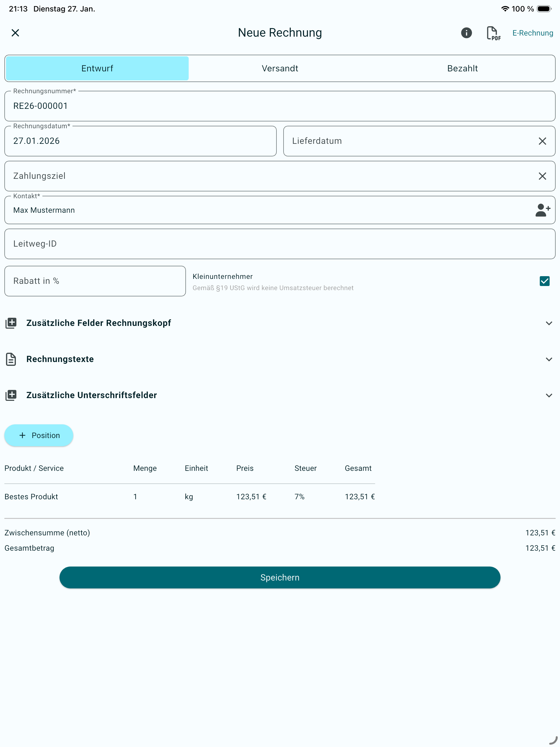Expand the Zusätzliche Unterschriftsfelder section

[x=549, y=395]
